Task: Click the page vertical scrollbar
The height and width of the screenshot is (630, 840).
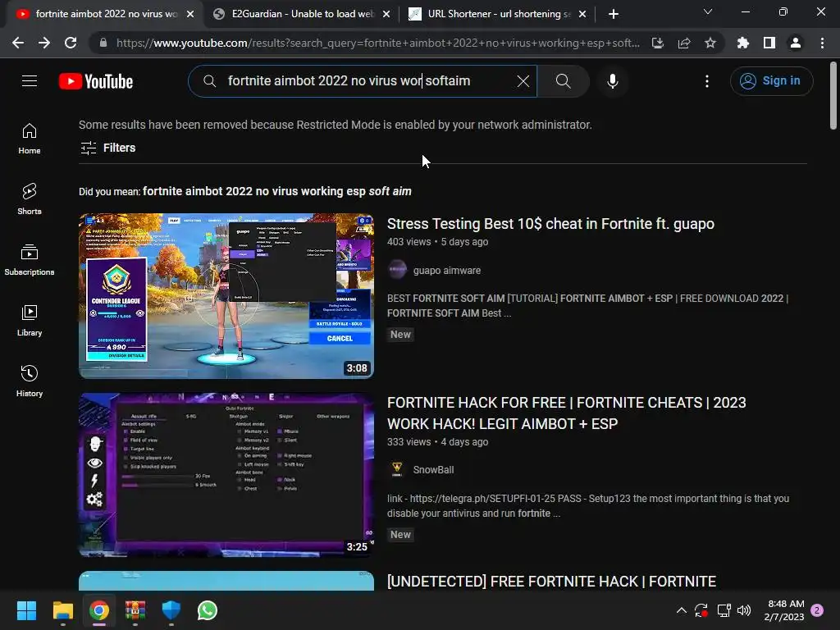Action: [x=833, y=95]
